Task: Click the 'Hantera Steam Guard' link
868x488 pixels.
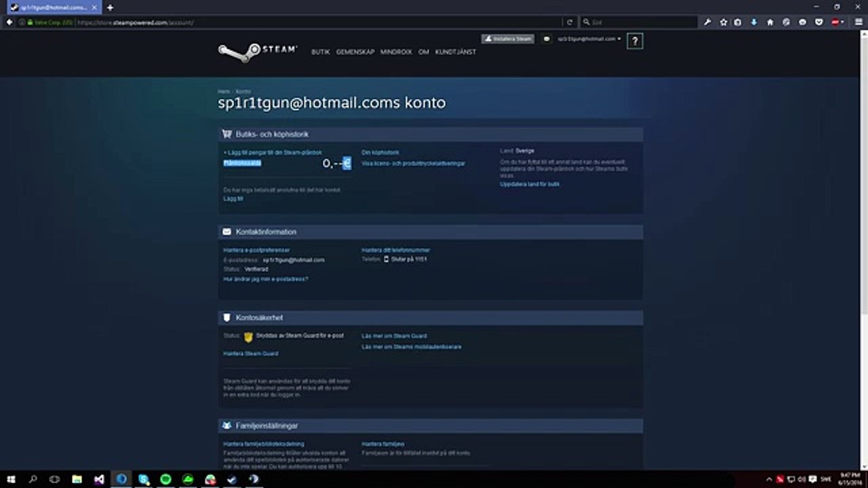Action: 251,354
